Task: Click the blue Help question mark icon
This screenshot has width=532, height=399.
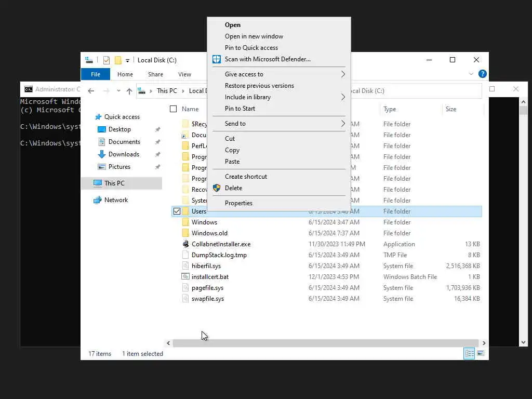Action: (x=482, y=74)
